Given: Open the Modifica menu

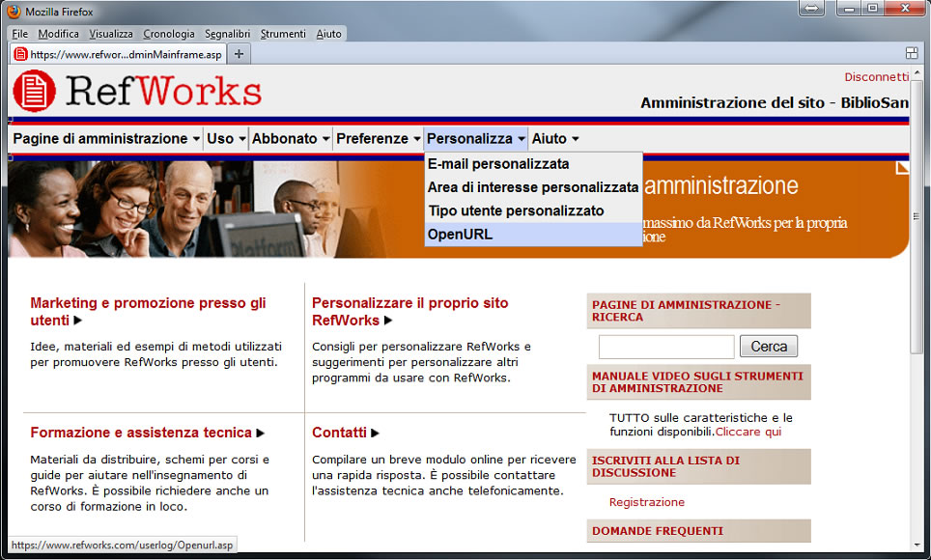Looking at the screenshot, I should click(58, 34).
